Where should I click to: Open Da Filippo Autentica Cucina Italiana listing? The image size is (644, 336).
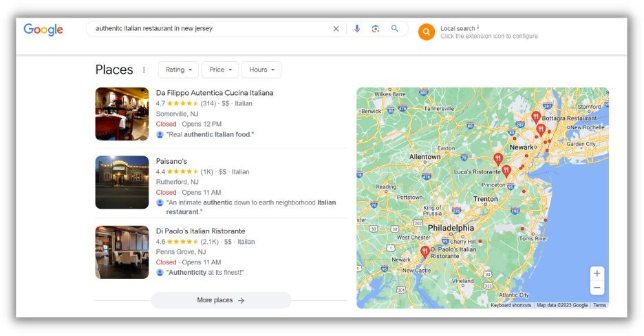click(215, 93)
